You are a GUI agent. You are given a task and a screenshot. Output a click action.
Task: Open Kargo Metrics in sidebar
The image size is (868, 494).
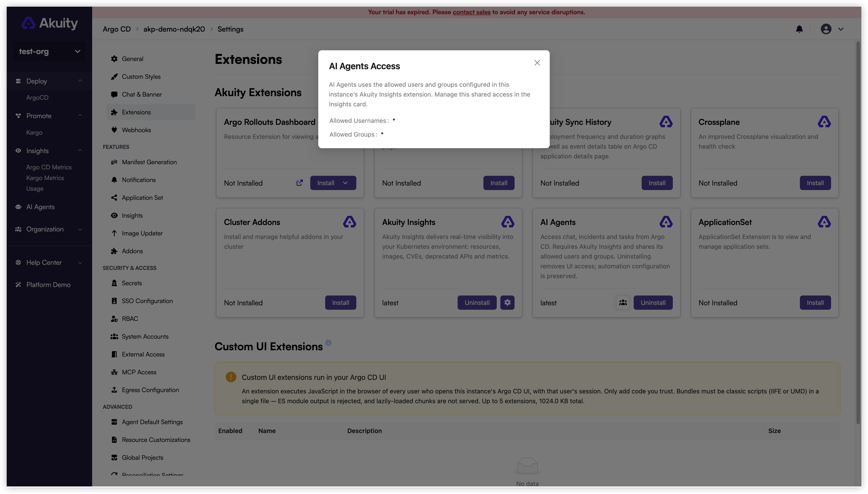tap(45, 178)
